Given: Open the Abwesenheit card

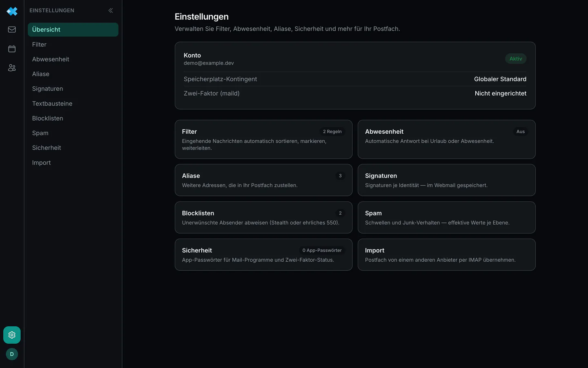Looking at the screenshot, I should [446, 139].
